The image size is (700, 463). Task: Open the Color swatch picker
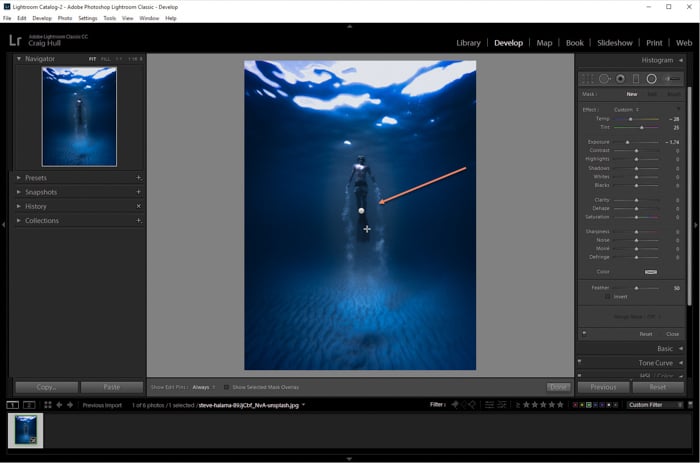[x=651, y=272]
